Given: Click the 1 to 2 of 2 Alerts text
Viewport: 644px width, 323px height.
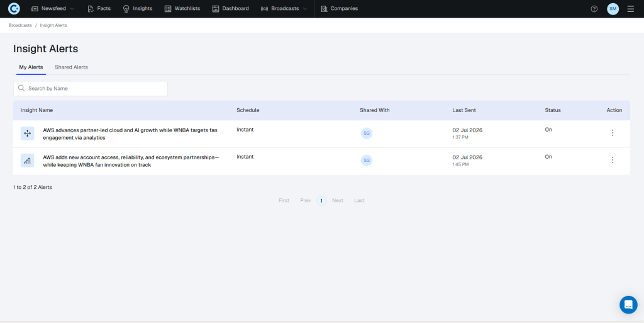Looking at the screenshot, I should click(33, 187).
